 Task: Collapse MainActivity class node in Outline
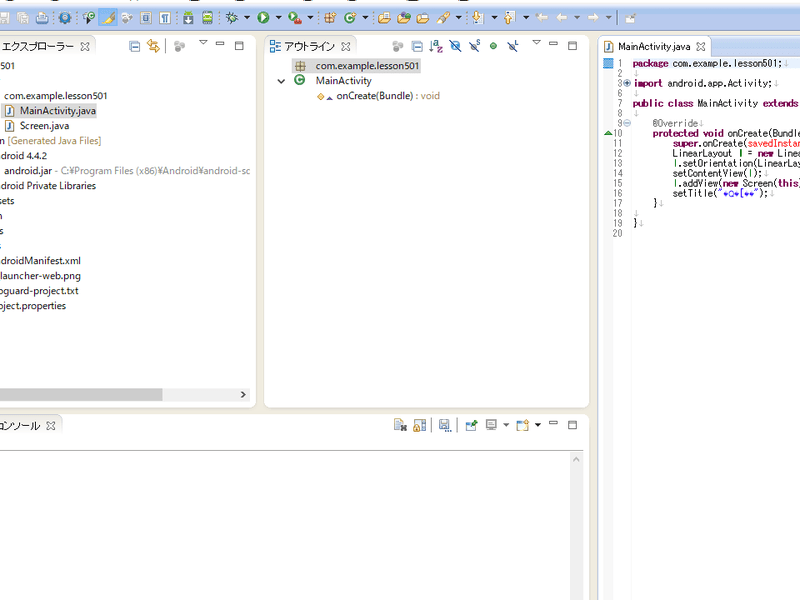coord(282,81)
